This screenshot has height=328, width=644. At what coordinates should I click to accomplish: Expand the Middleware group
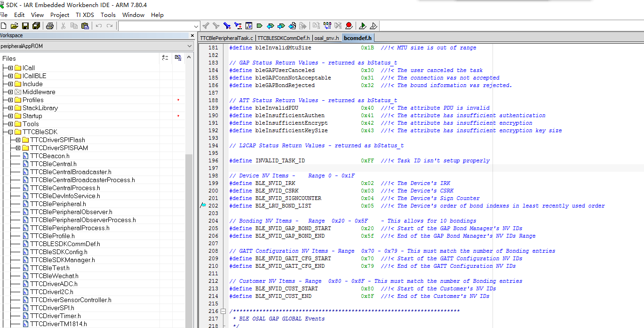pos(10,92)
